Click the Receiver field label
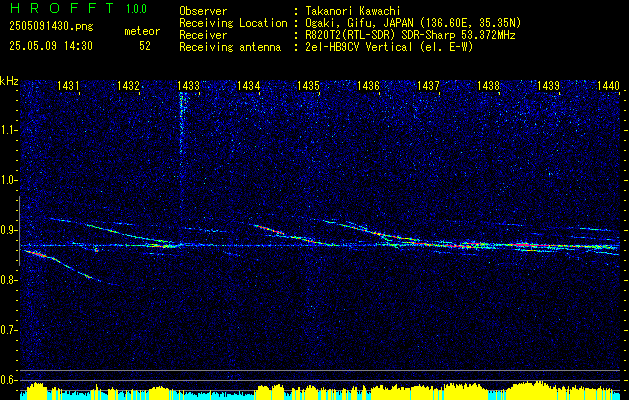This screenshot has height=400, width=629. [203, 35]
